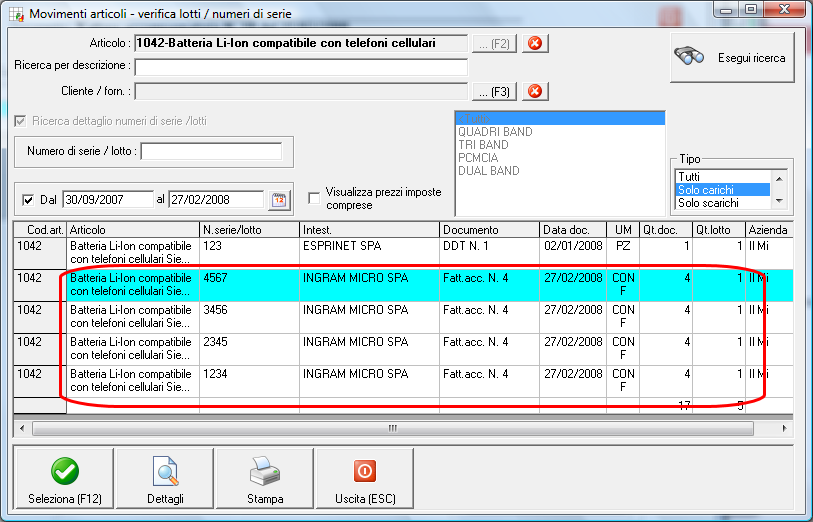Click the DDT N. 1 document cell

click(489, 253)
